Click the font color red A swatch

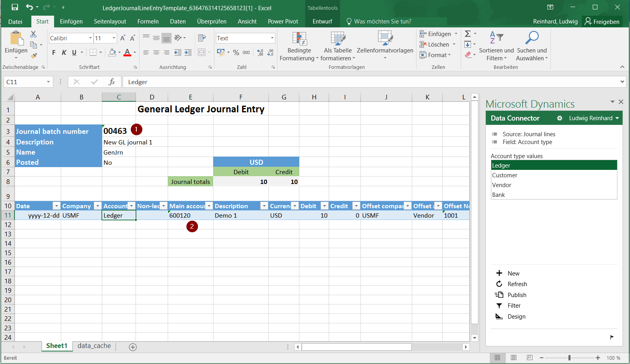point(127,52)
